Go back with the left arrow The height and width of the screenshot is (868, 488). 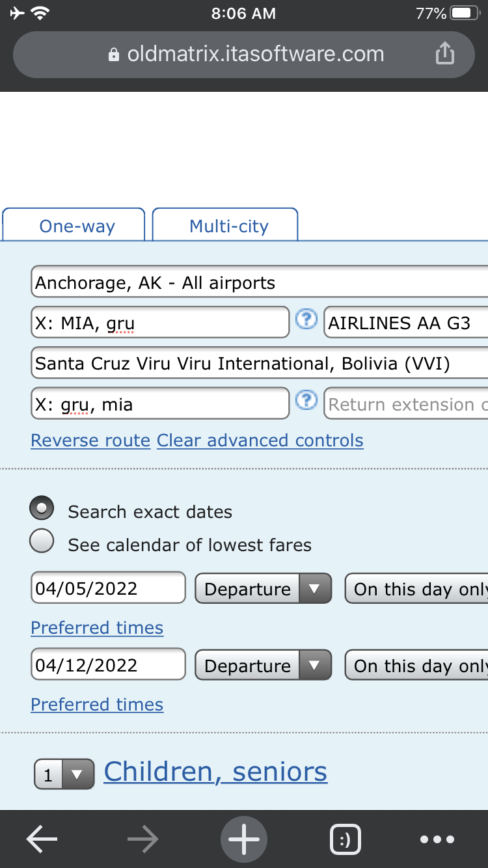[42, 839]
